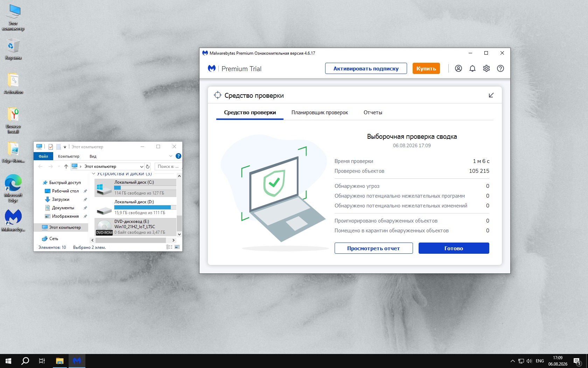Click the orange 'Купить' button
This screenshot has width=588, height=368.
click(x=426, y=69)
